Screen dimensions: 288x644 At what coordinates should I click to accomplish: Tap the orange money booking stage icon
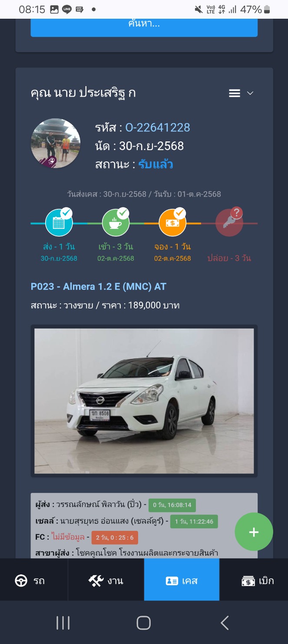click(x=172, y=223)
